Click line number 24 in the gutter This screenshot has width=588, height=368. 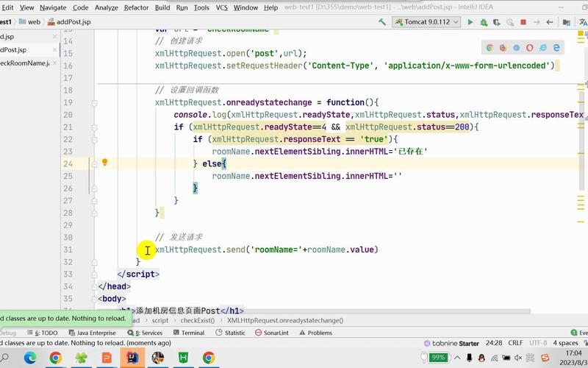68,164
